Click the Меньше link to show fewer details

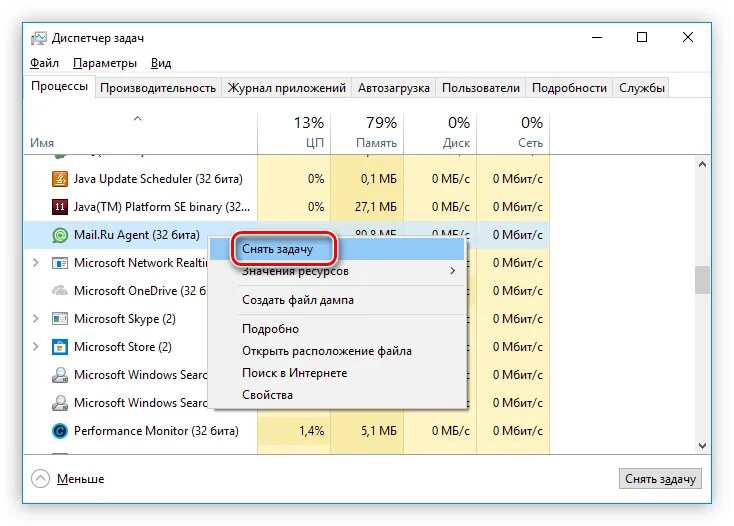coord(81,479)
